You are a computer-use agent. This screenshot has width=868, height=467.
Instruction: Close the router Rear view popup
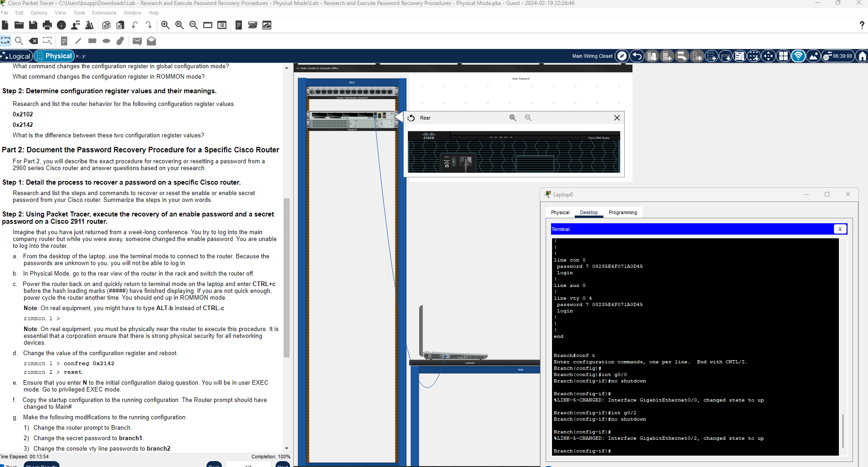click(617, 118)
